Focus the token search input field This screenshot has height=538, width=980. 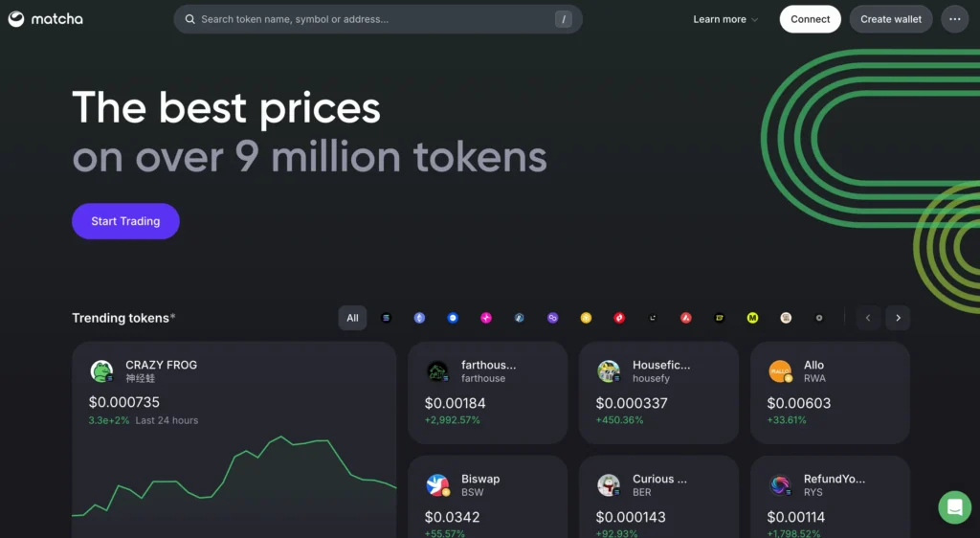pos(378,19)
